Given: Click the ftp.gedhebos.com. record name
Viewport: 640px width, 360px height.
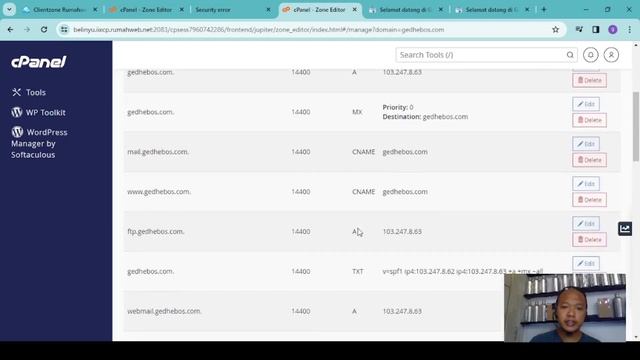Looking at the screenshot, I should tap(156, 231).
